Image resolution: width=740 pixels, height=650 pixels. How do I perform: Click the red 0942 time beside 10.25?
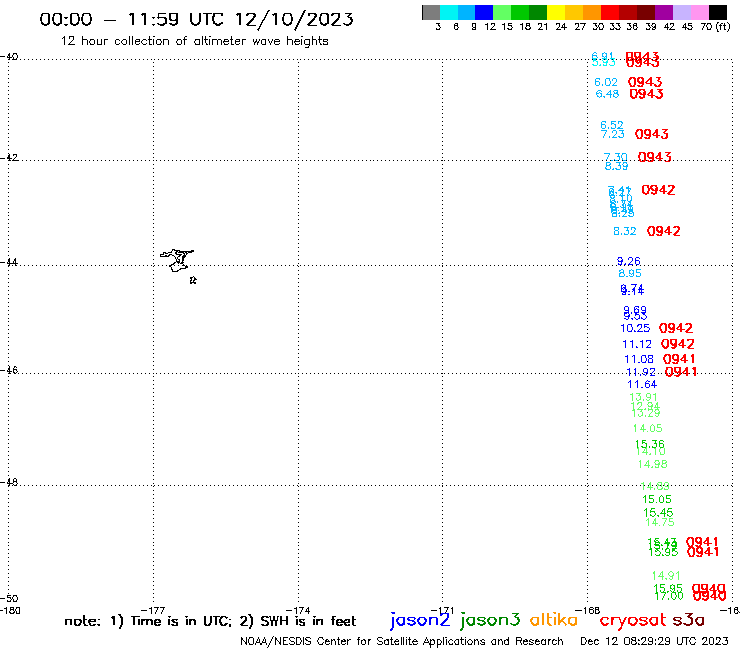tap(676, 328)
